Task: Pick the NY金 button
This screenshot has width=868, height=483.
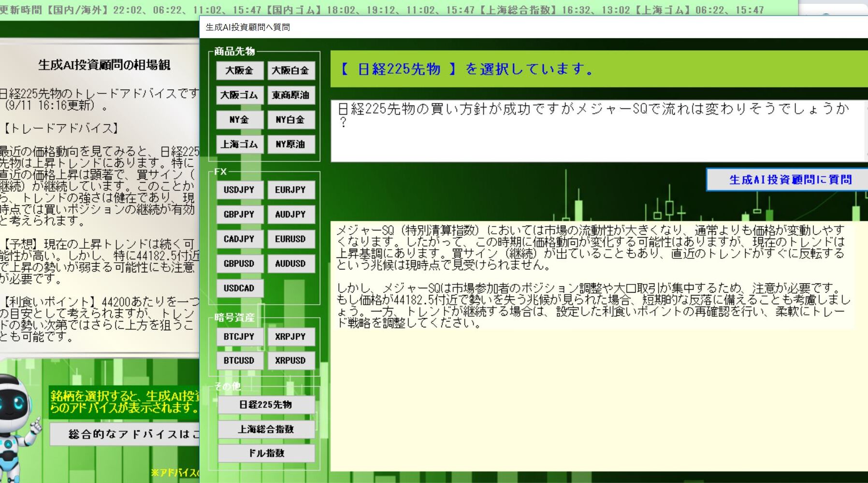Action: (x=240, y=120)
